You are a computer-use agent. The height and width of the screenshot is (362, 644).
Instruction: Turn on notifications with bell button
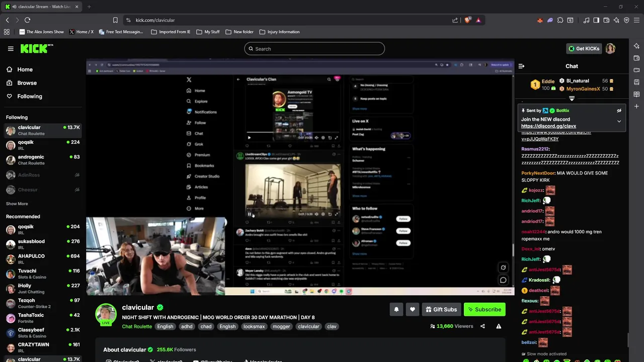point(396,310)
